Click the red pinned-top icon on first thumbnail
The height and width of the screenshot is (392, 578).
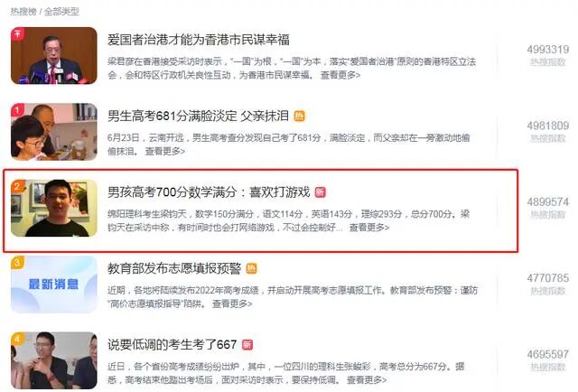pyautogui.click(x=17, y=33)
